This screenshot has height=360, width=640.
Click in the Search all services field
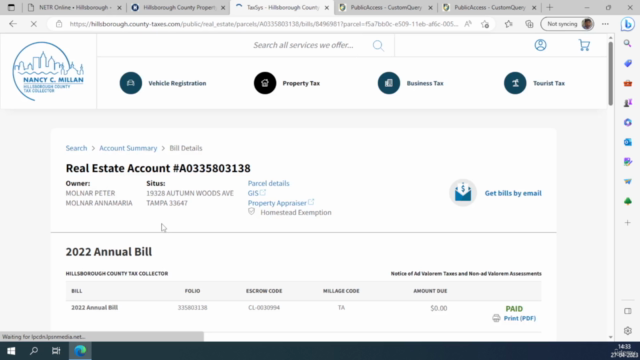coord(303,45)
